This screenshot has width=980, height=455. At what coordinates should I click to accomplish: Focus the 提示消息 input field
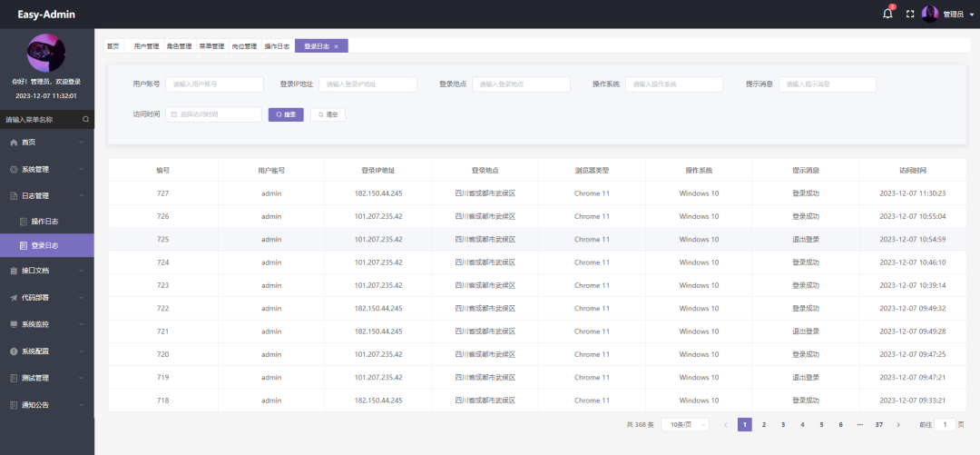pos(828,84)
